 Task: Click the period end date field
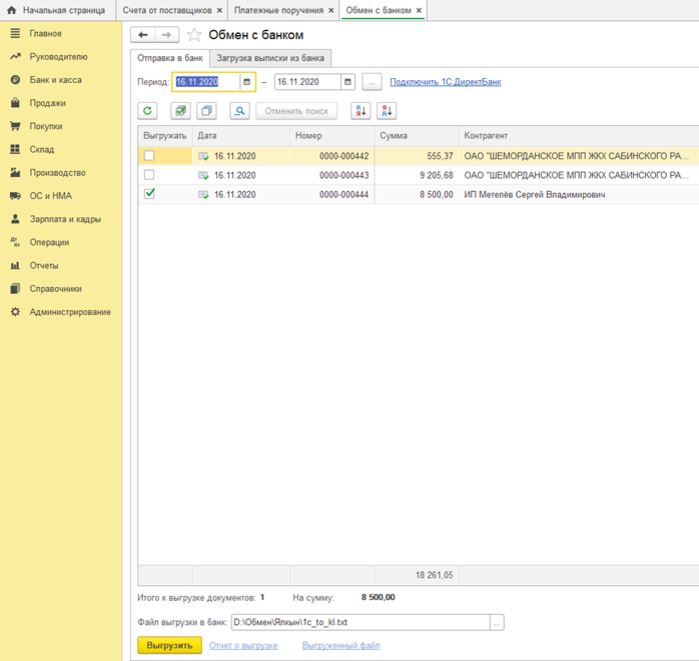coord(308,82)
